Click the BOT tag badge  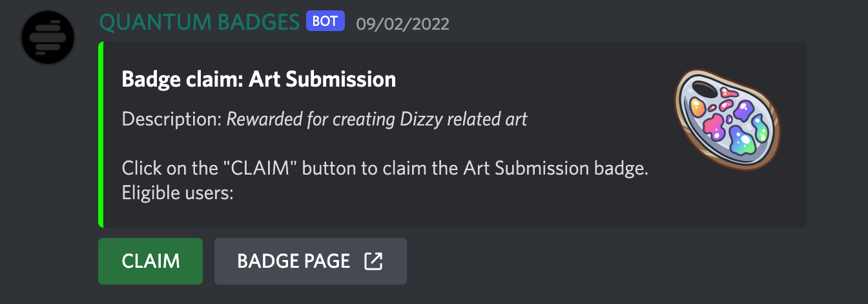(325, 21)
